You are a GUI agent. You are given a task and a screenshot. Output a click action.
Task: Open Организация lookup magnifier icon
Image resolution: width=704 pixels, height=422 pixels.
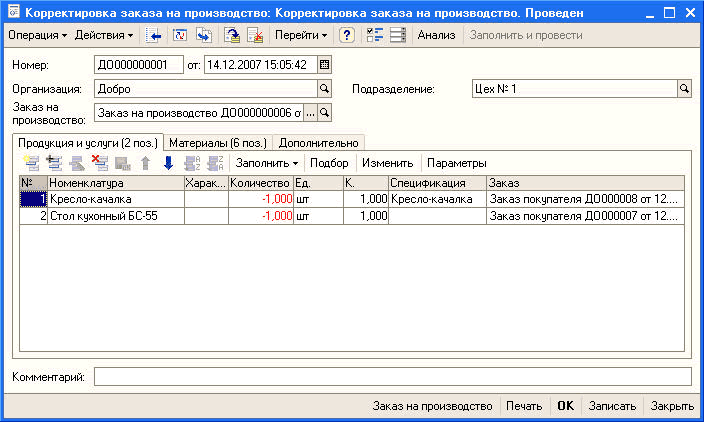325,89
